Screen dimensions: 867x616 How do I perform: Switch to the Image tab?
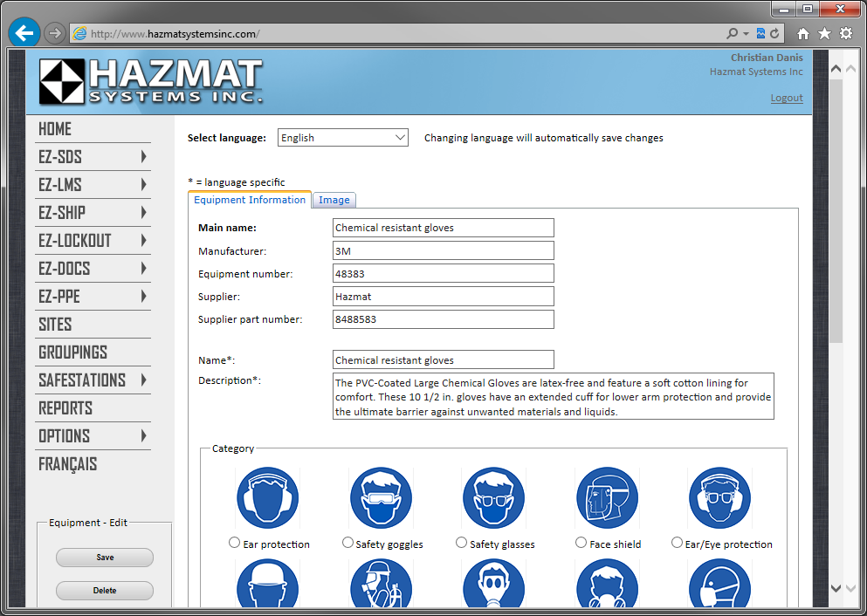[x=334, y=200]
